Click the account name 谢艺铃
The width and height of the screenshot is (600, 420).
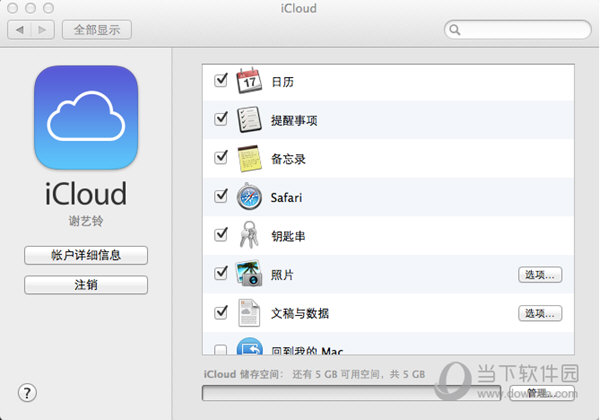coord(86,221)
